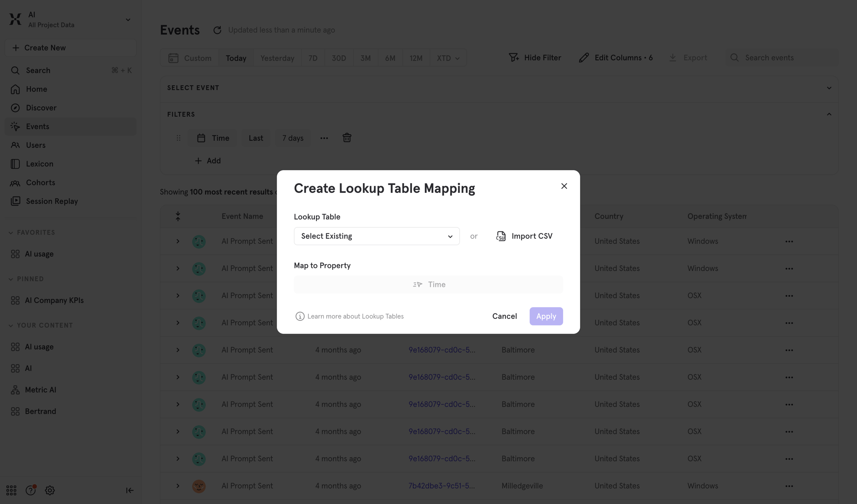Select the Today time range tab
Image resolution: width=857 pixels, height=504 pixels.
(x=236, y=58)
